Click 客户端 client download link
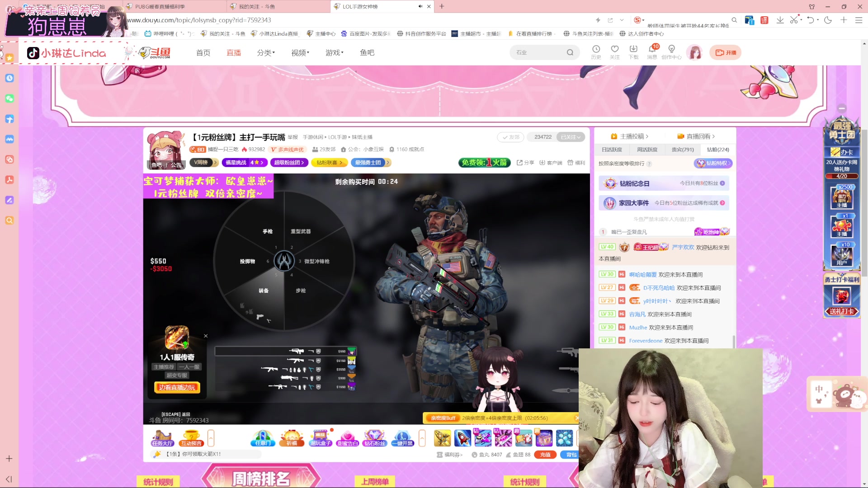Viewport: 868px width, 488px height. 551,163
